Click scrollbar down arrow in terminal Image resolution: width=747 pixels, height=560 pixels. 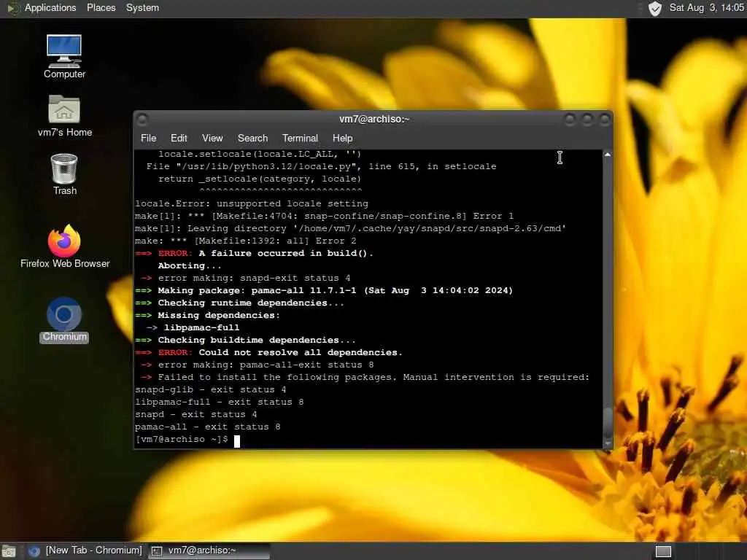point(608,444)
